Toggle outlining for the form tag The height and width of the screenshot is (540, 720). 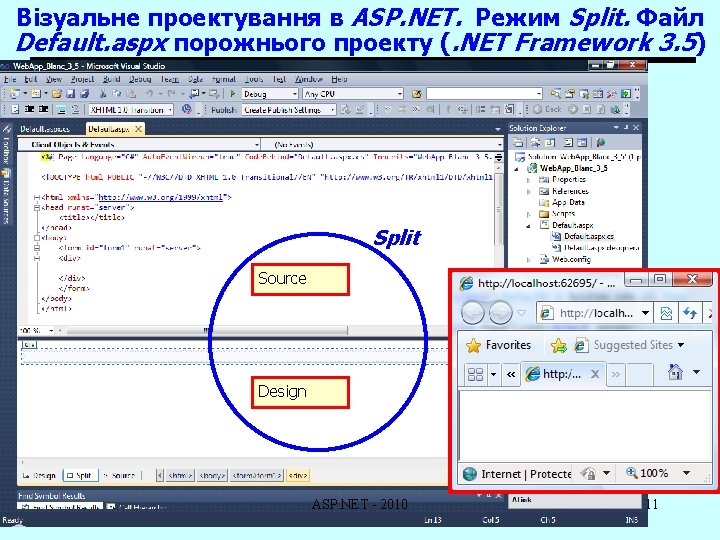(36, 248)
